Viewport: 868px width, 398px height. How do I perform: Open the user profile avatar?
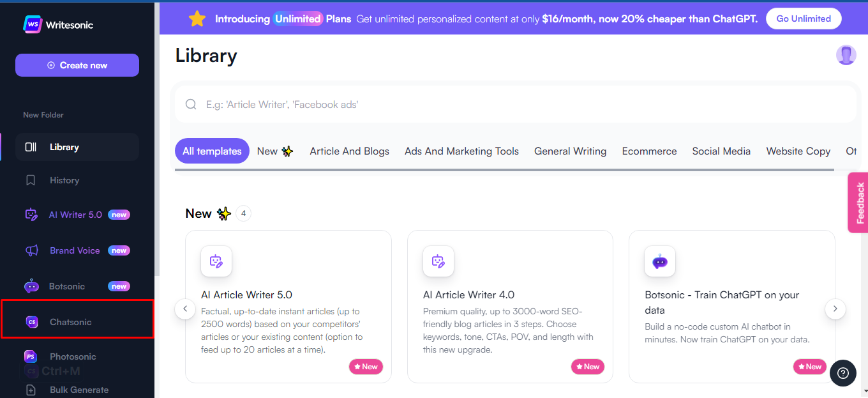tap(846, 55)
